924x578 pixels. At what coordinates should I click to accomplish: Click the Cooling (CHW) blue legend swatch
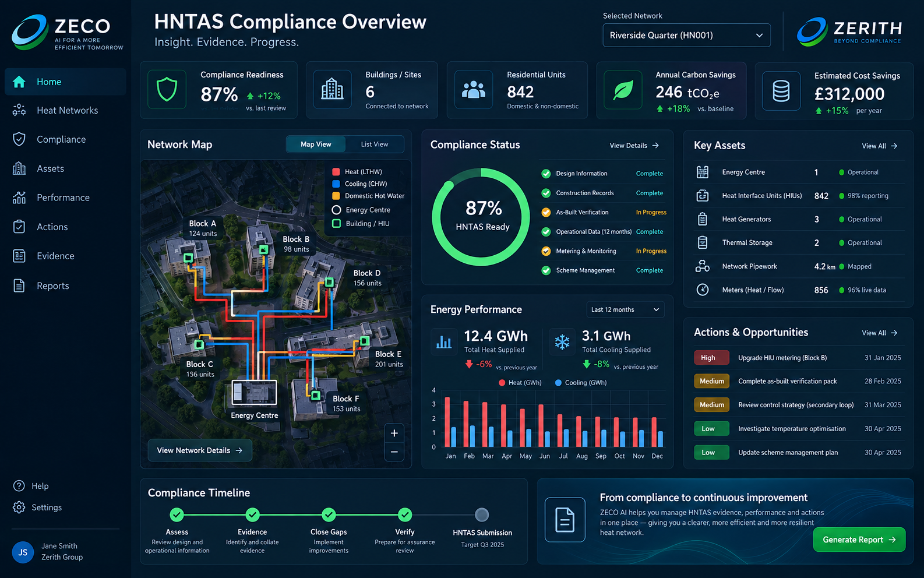336,184
